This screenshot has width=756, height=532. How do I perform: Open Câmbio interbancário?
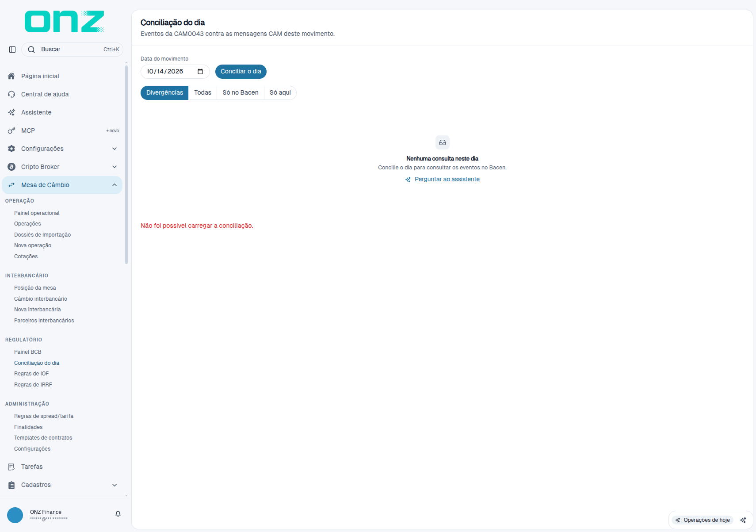tap(41, 299)
